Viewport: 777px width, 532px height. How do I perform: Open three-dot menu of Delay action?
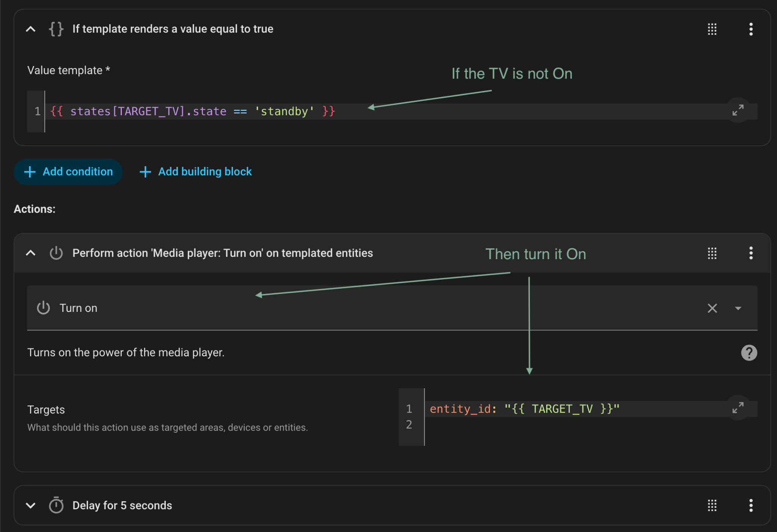751,505
